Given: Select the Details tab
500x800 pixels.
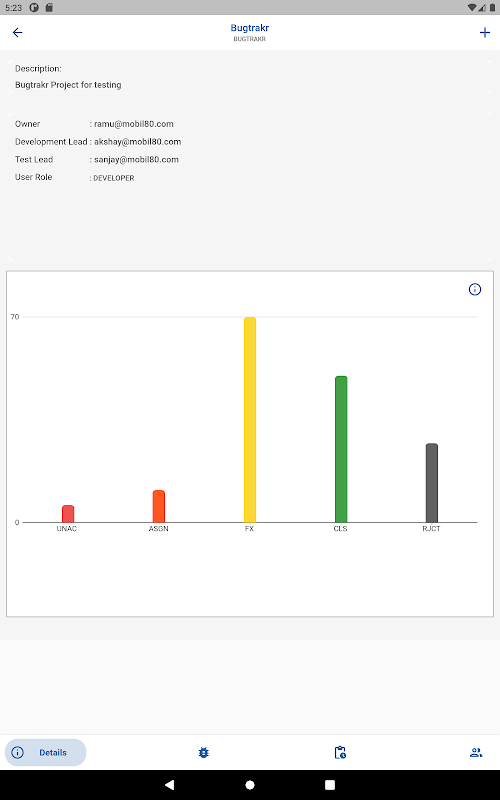Looking at the screenshot, I should pos(45,753).
